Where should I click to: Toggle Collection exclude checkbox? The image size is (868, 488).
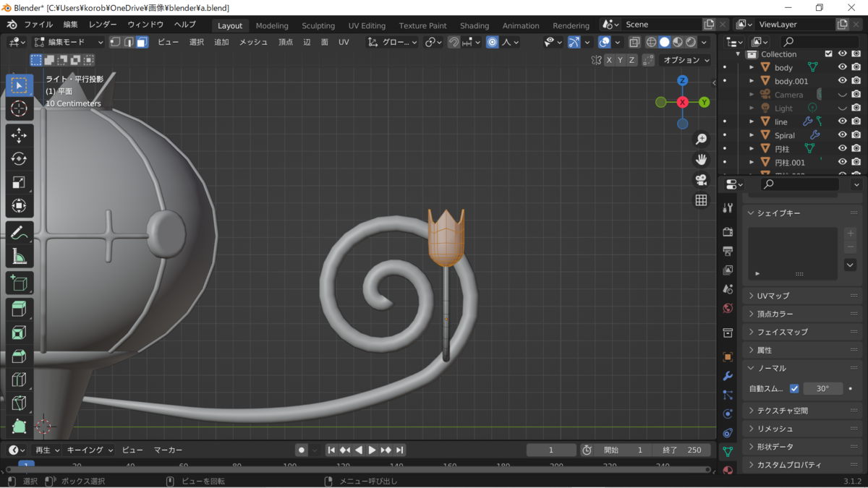coord(828,53)
